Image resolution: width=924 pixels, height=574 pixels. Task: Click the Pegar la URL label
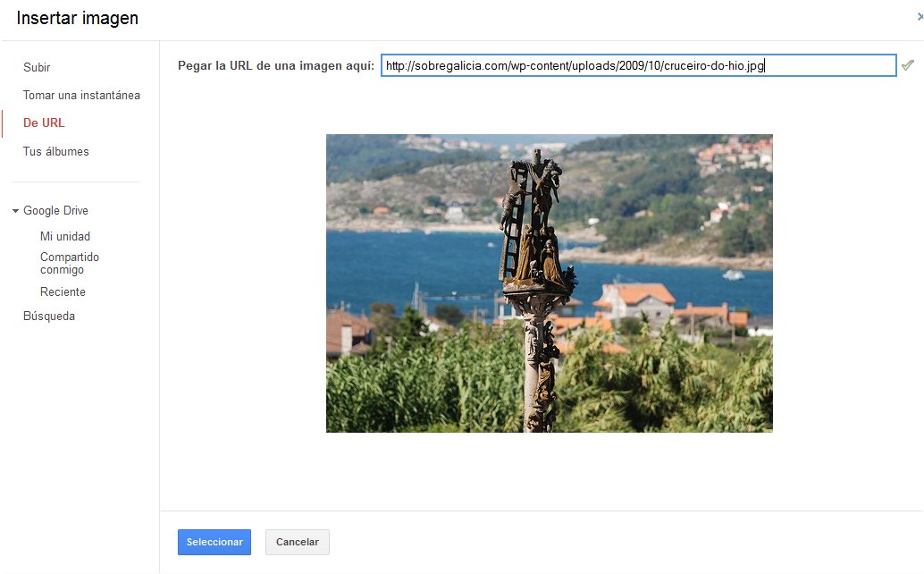pyautogui.click(x=276, y=65)
